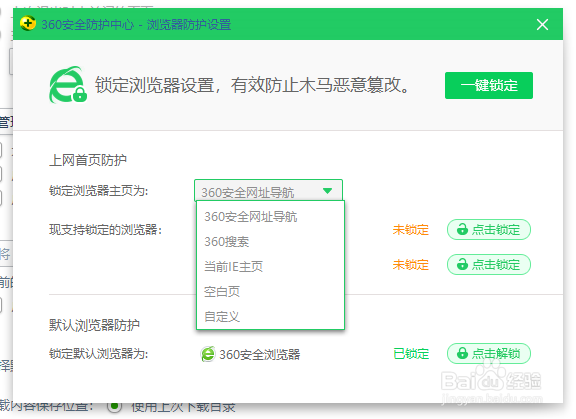576x419 pixels.
Task: Click the 360 Security Center logo icon
Action: coord(28,24)
